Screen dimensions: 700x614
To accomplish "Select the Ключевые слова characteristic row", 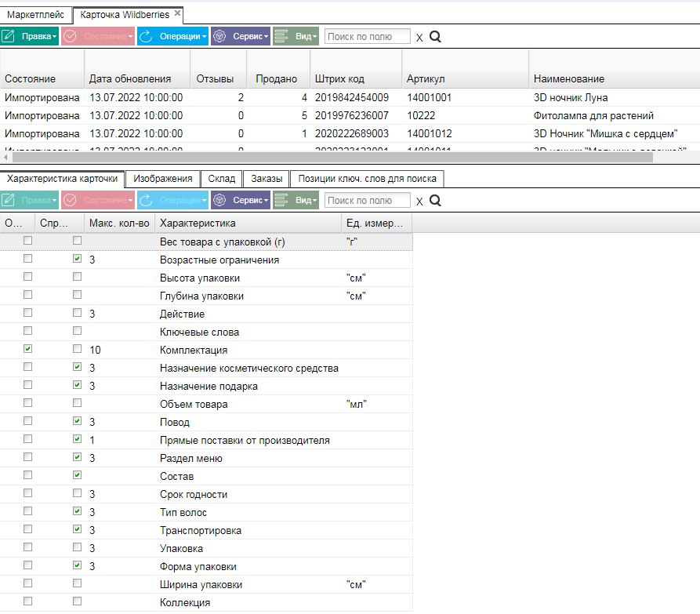I will [x=206, y=332].
